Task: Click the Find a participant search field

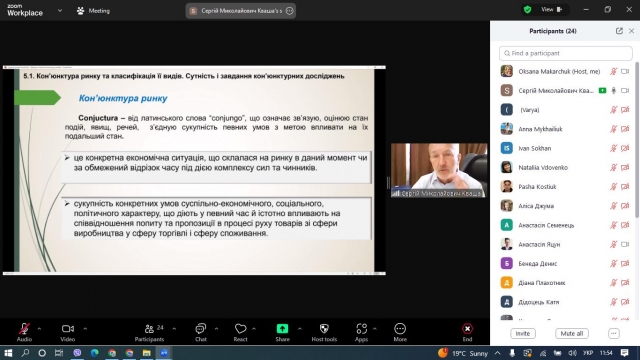Action: 565,53
